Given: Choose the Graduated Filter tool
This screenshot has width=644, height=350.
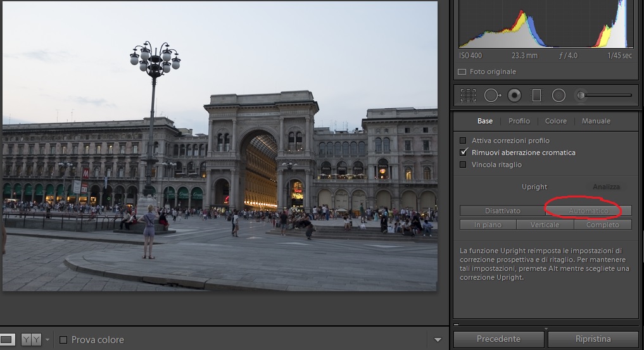Looking at the screenshot, I should pyautogui.click(x=536, y=96).
